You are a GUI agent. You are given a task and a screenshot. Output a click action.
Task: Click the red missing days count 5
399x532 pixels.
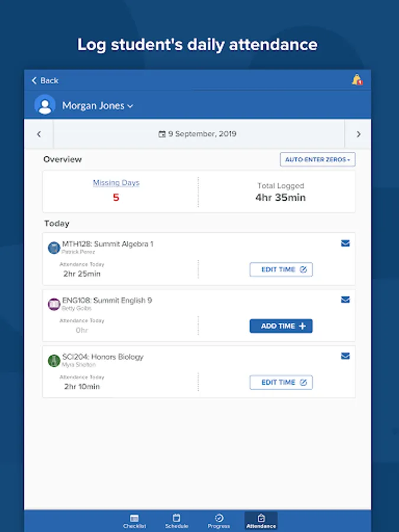click(x=116, y=197)
